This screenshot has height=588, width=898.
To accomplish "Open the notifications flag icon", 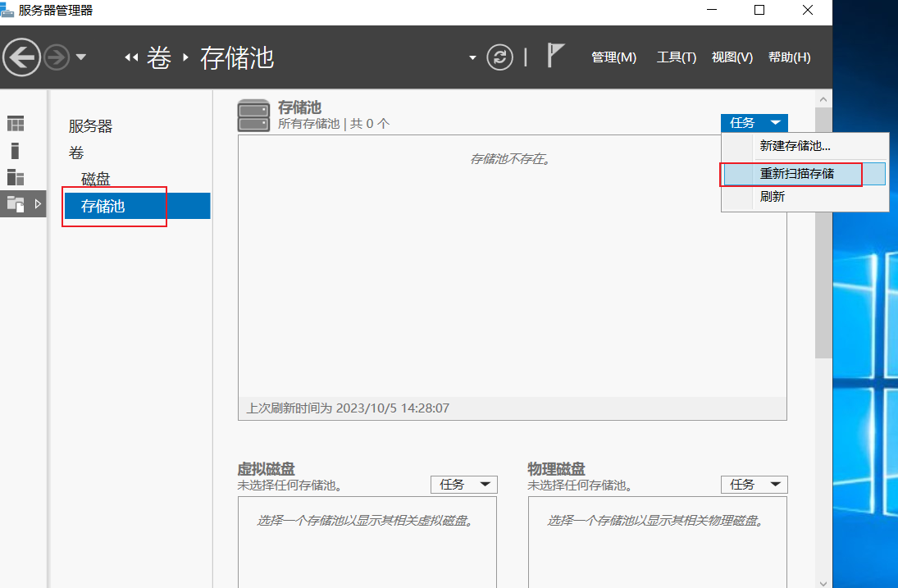I will (x=555, y=56).
